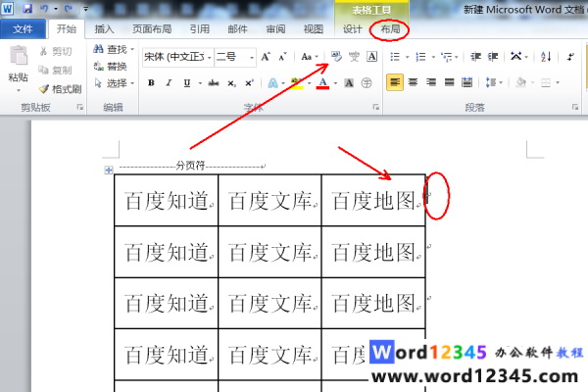Apply the red font color button
Screen dimensions: 588x392
[322, 83]
